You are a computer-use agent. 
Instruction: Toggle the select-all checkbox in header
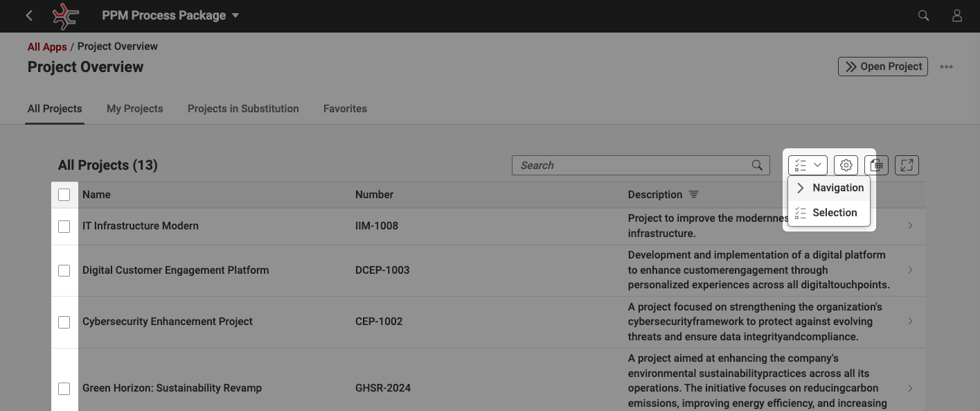(x=64, y=195)
